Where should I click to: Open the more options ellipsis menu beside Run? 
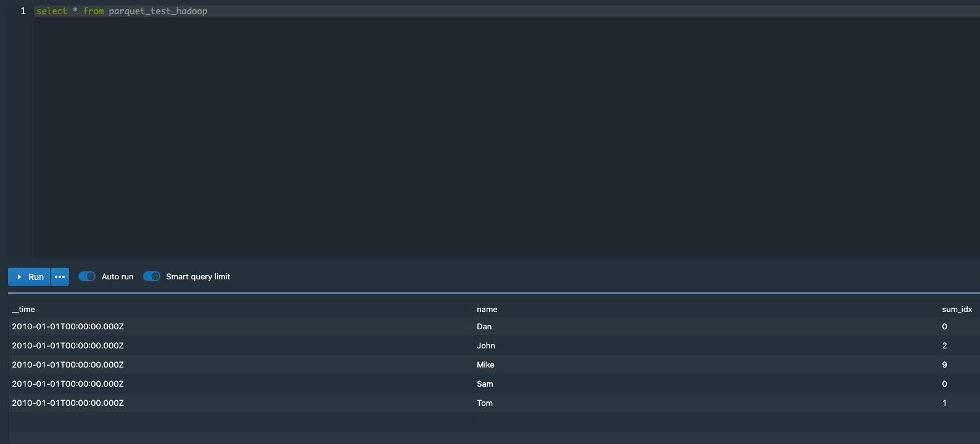point(60,277)
